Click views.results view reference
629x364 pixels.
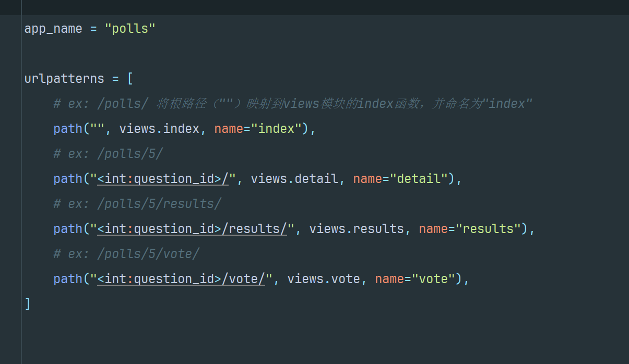click(x=357, y=229)
